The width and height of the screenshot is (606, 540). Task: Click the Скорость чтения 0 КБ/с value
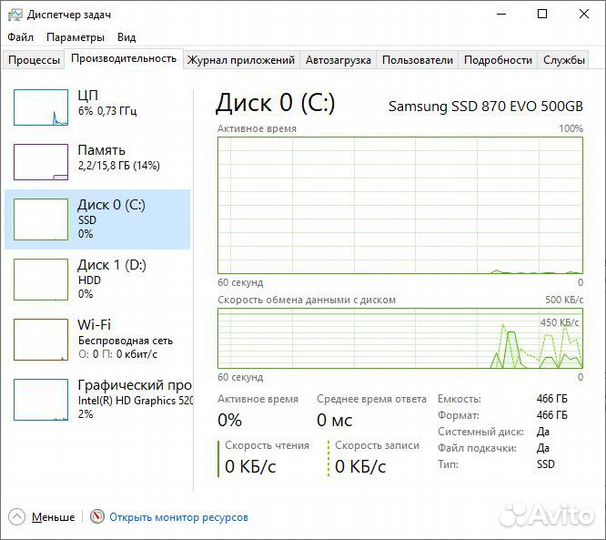pyautogui.click(x=250, y=467)
